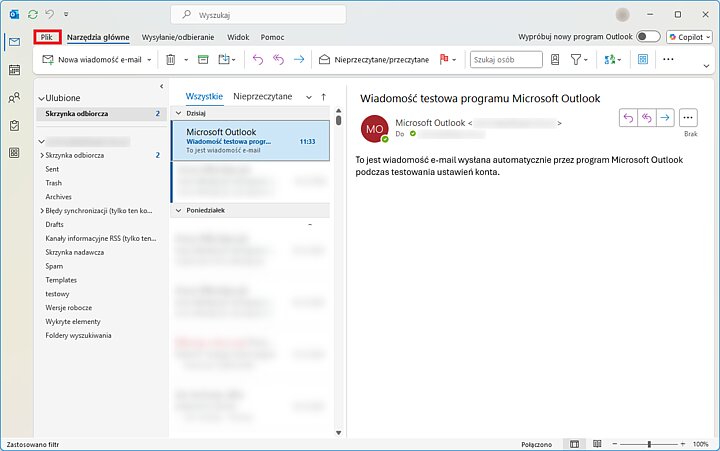720x451 pixels.
Task: Toggle the new Outlook switch
Action: [648, 36]
